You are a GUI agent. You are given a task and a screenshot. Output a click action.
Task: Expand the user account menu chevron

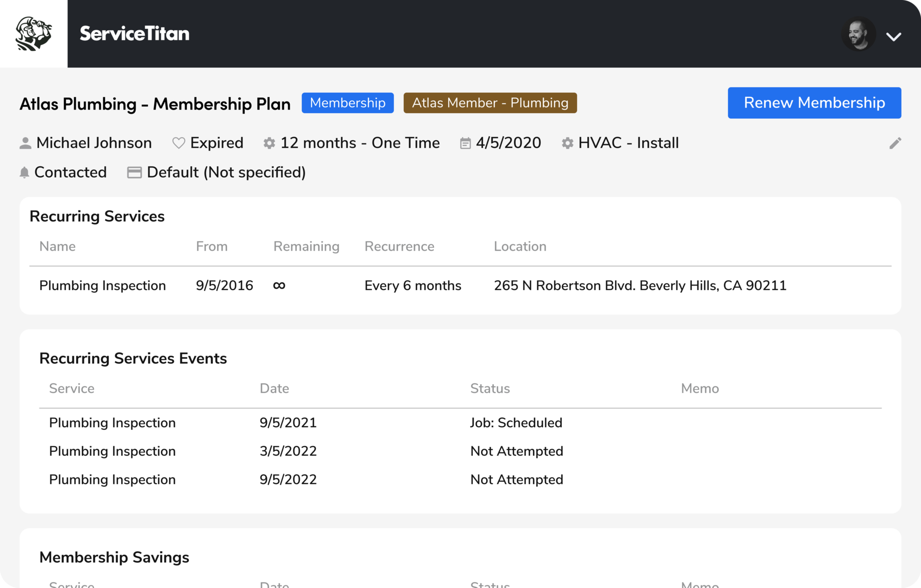(x=894, y=36)
